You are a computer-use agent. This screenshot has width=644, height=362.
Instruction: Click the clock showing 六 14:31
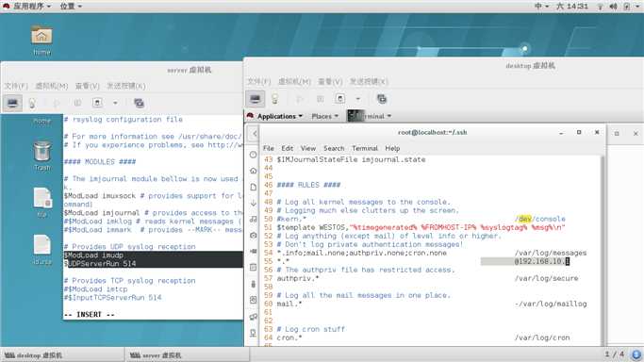pos(572,7)
